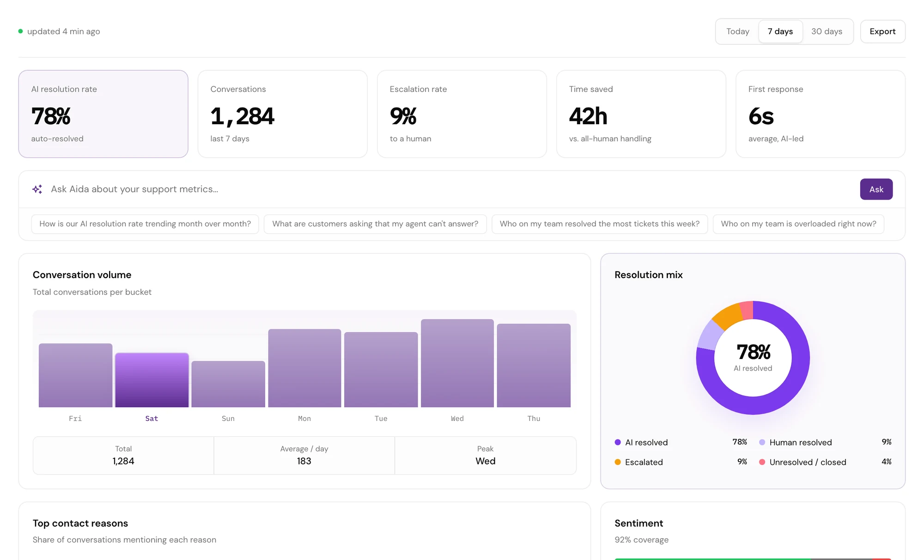Click the green updated status dot
924x560 pixels.
pyautogui.click(x=20, y=31)
